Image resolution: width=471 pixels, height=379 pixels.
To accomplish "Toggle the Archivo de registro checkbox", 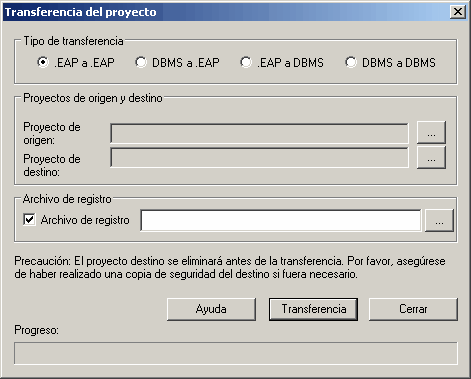I will [29, 220].
